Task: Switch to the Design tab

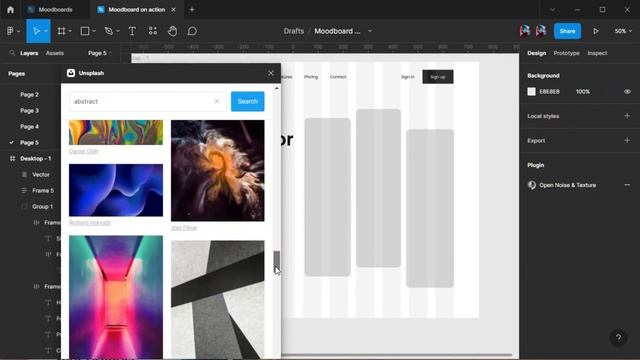Action: click(536, 53)
